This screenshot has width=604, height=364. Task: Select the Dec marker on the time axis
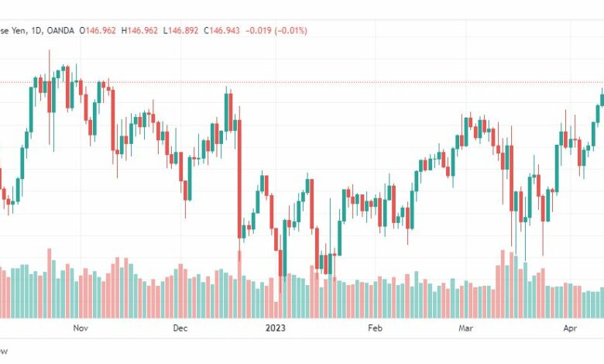(x=180, y=328)
